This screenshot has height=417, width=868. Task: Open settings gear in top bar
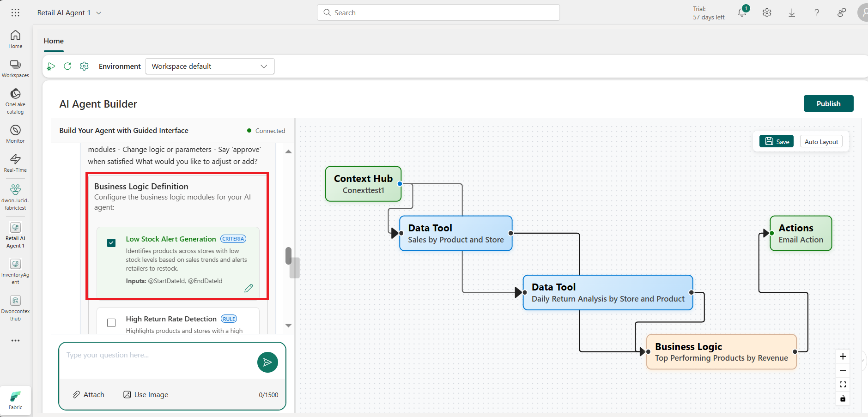click(x=767, y=12)
